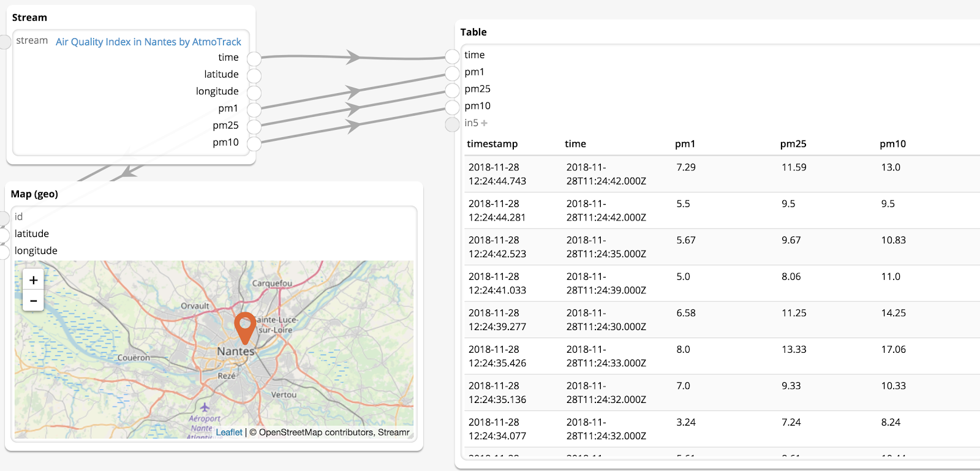
Task: Select the Table module title
Action: coord(473,32)
